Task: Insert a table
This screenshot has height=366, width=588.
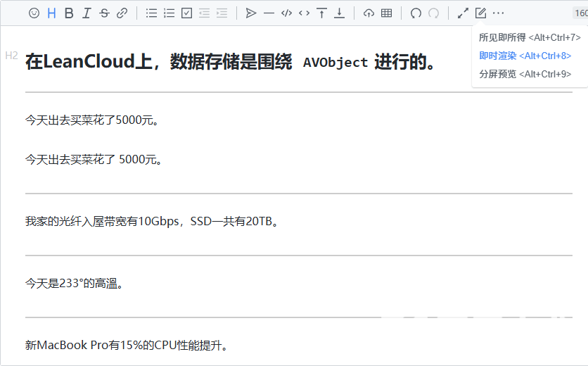Action: 386,13
